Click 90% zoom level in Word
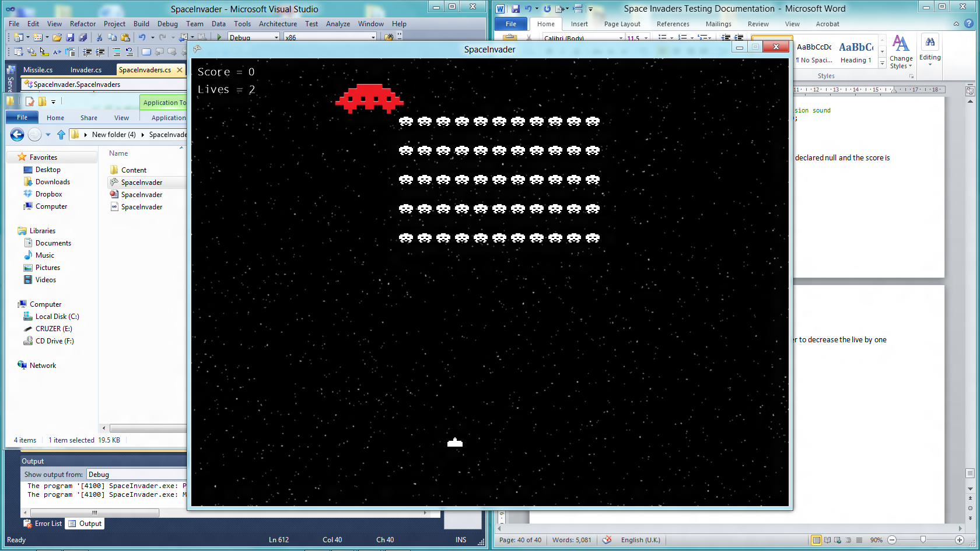This screenshot has width=980, height=551. [876, 540]
